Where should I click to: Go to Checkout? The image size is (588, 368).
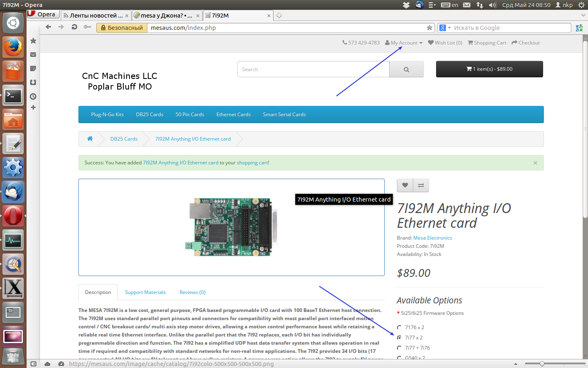(x=526, y=43)
